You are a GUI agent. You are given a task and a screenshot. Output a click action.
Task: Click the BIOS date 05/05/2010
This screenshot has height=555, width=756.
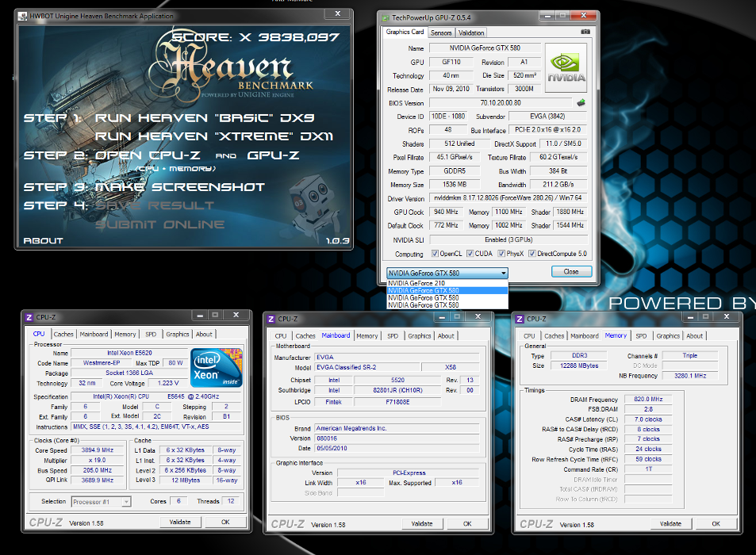coord(397,448)
